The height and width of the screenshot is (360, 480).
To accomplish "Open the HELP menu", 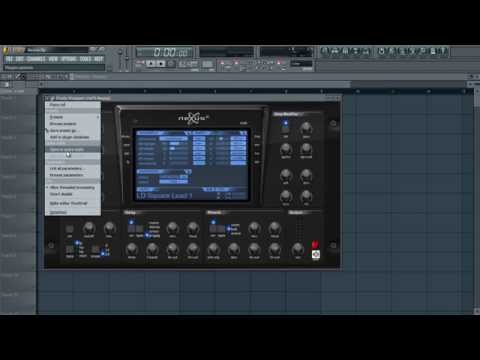I will coord(99,59).
